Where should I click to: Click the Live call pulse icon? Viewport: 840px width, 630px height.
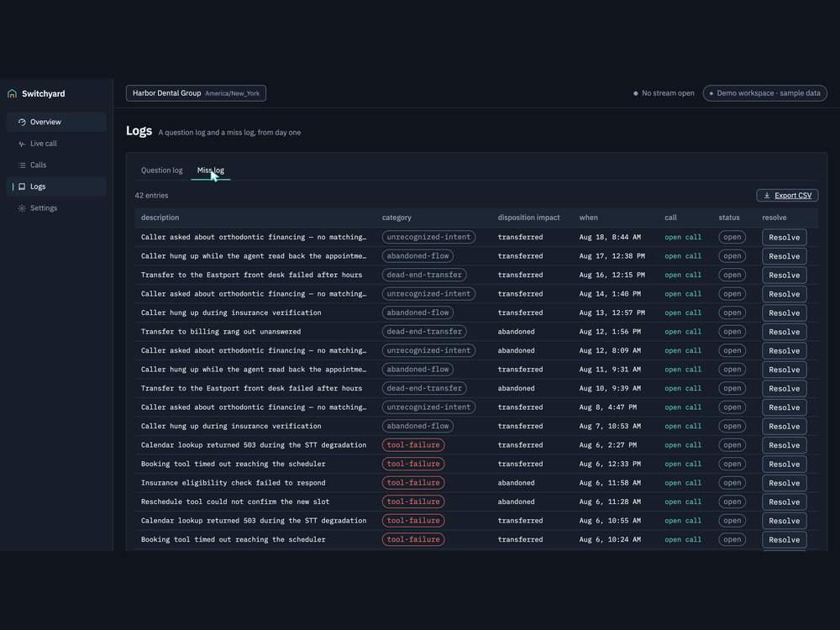22,144
